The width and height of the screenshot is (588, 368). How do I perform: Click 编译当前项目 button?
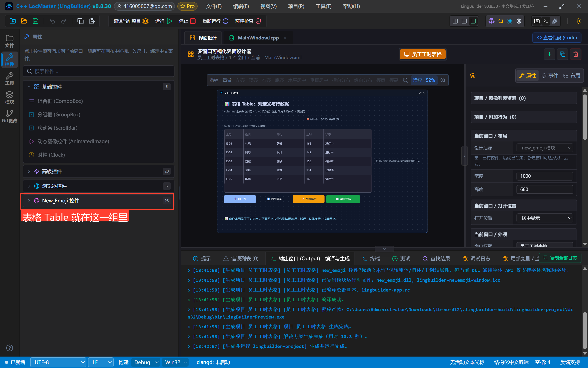(131, 21)
